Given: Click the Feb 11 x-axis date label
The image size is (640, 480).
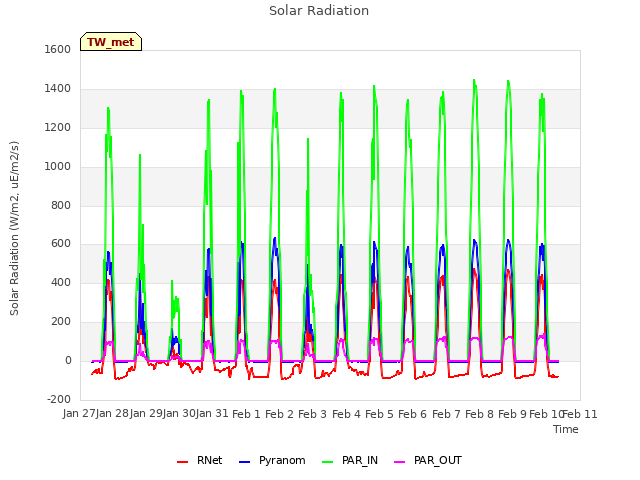Looking at the screenshot, I should pos(580,414).
